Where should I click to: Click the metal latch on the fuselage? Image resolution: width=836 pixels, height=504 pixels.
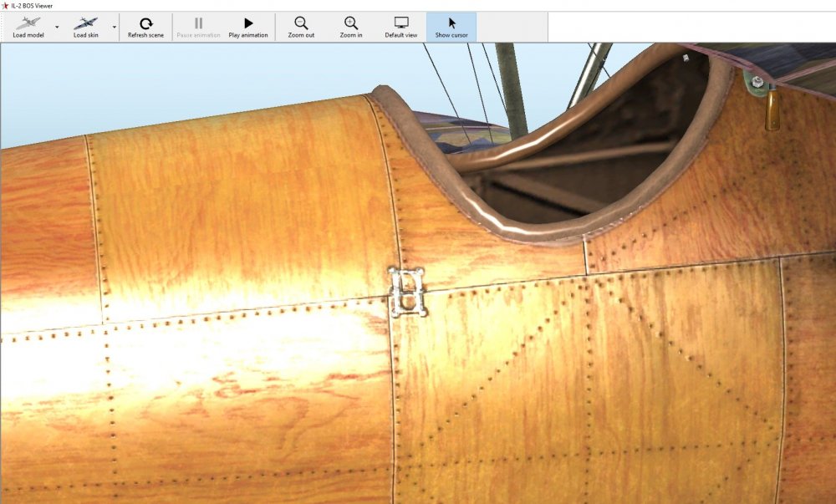pyautogui.click(x=407, y=292)
